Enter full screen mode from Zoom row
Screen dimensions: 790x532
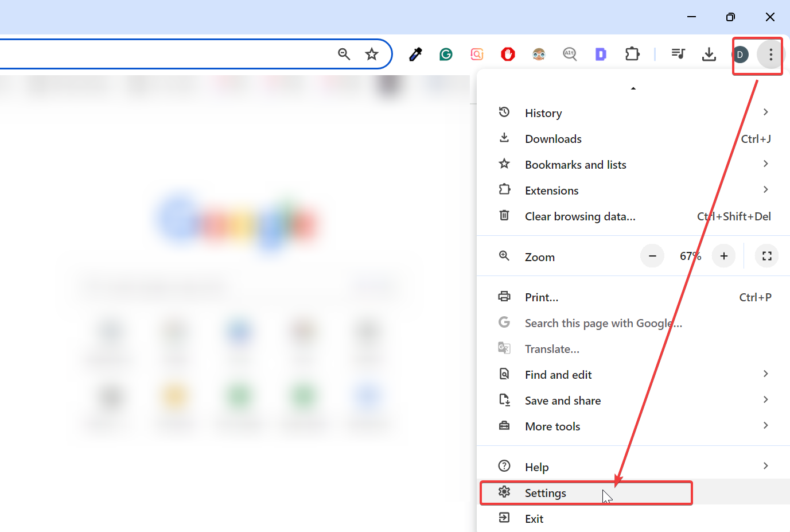[x=766, y=256]
